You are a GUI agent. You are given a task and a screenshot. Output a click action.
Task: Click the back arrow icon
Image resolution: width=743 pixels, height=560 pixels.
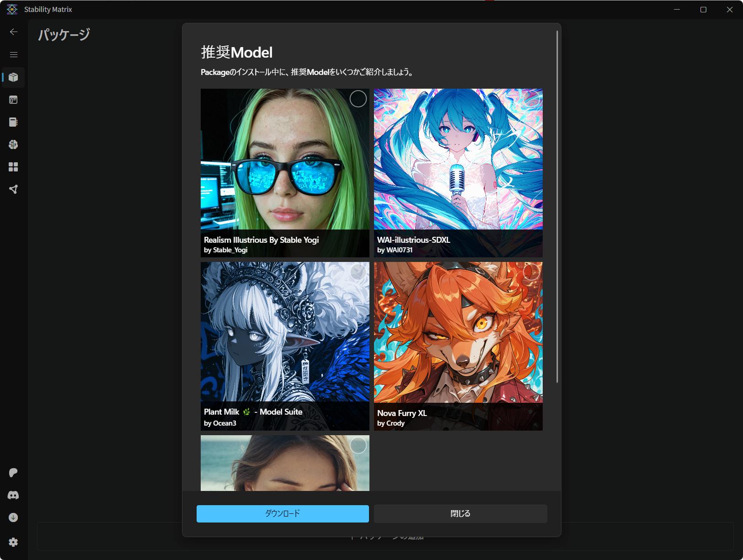(14, 32)
